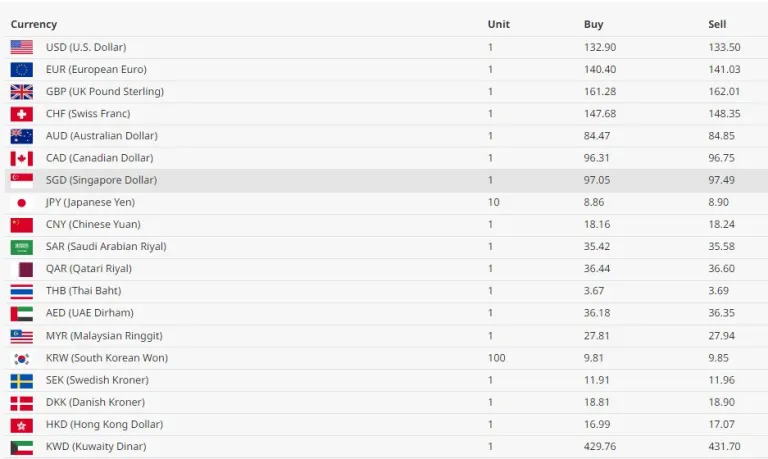Screen dimensions: 768x459
Task: Click the UK flag icon
Action: [22, 91]
